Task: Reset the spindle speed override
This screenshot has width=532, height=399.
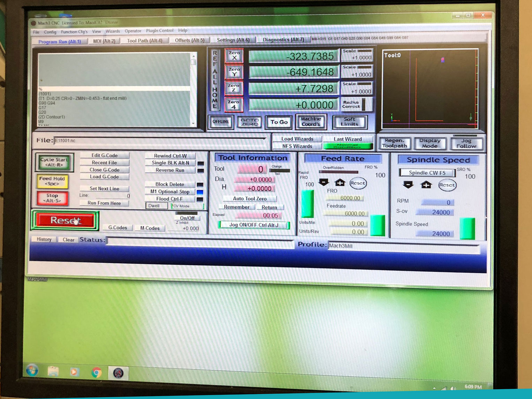Action: (447, 185)
